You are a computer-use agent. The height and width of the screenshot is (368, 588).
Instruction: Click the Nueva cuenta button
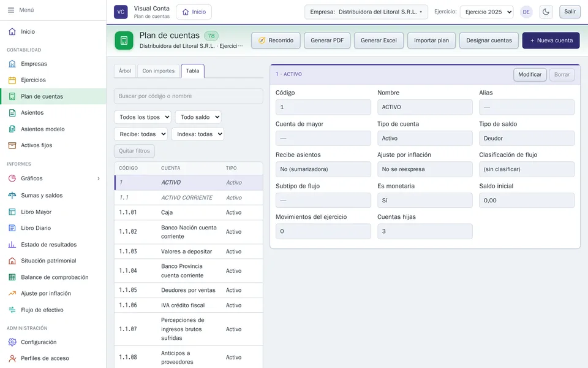[551, 40]
